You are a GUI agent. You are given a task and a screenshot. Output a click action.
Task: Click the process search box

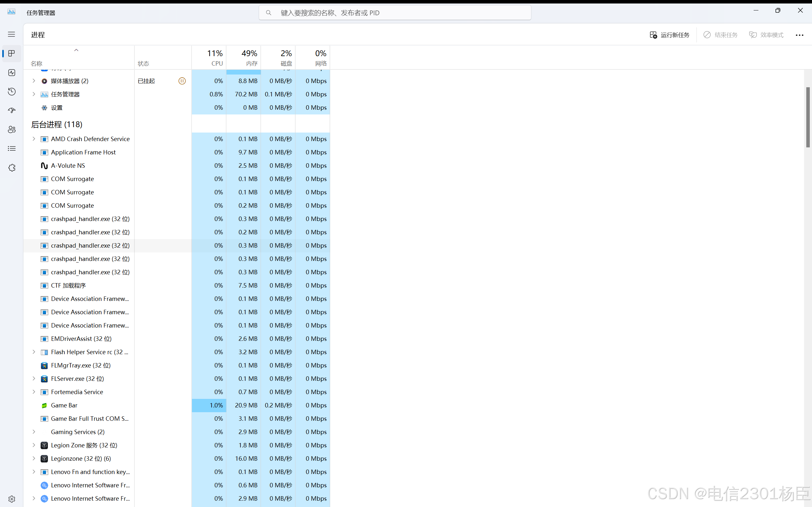pyautogui.click(x=395, y=13)
